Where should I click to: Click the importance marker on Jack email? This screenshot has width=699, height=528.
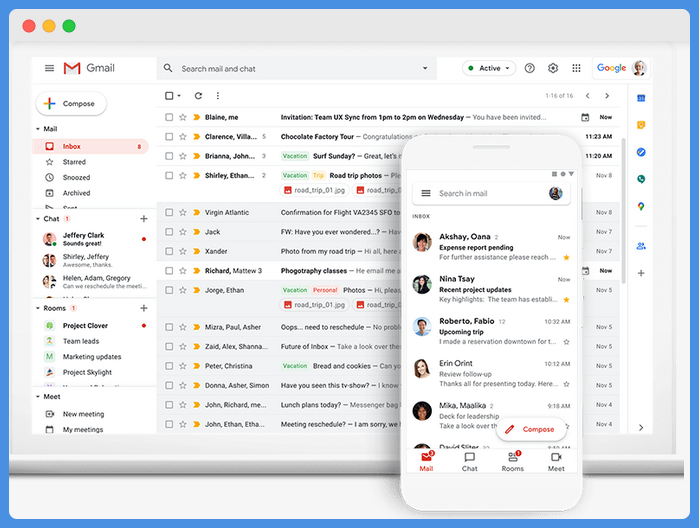(x=196, y=232)
